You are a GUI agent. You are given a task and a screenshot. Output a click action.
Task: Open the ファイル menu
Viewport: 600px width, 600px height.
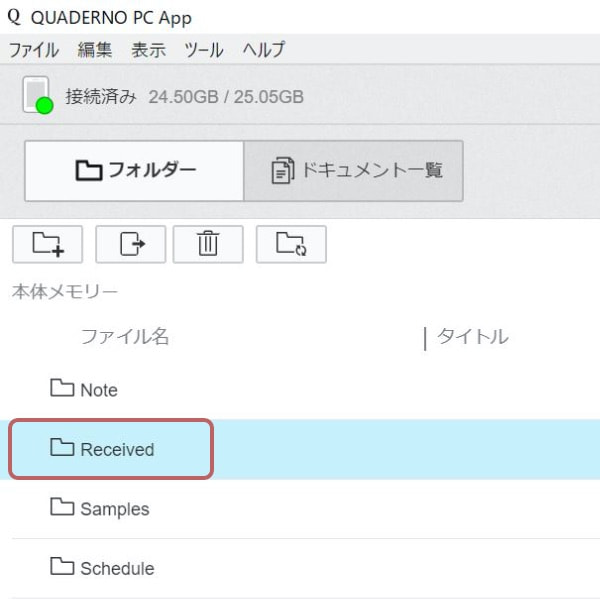(x=34, y=50)
